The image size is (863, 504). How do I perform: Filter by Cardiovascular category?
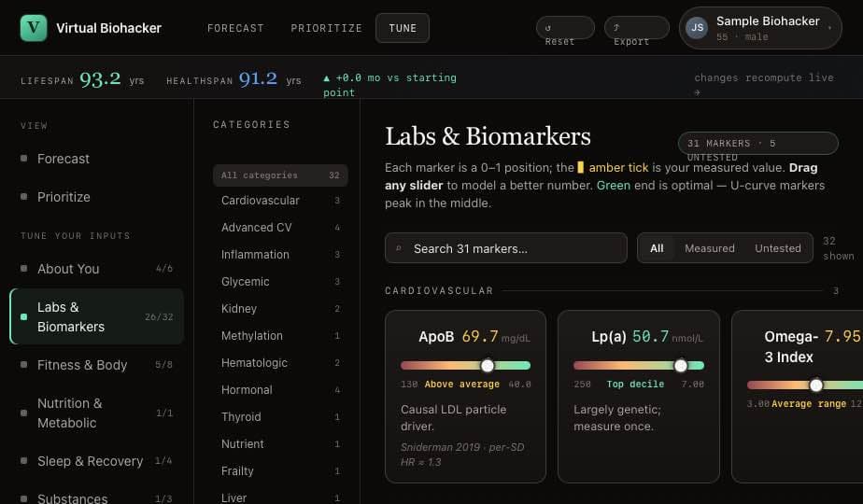click(x=280, y=201)
